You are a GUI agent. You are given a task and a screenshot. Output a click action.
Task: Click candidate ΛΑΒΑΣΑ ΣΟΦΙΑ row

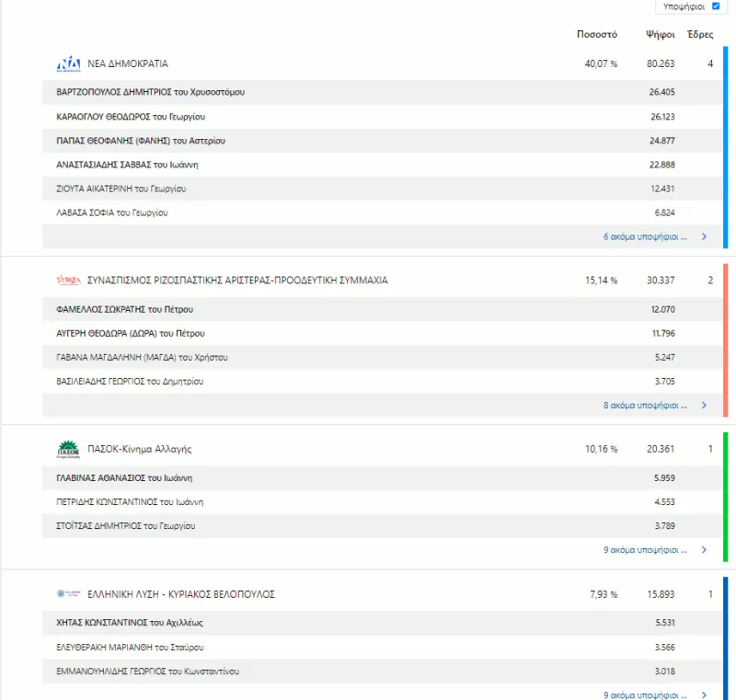pyautogui.click(x=382, y=212)
